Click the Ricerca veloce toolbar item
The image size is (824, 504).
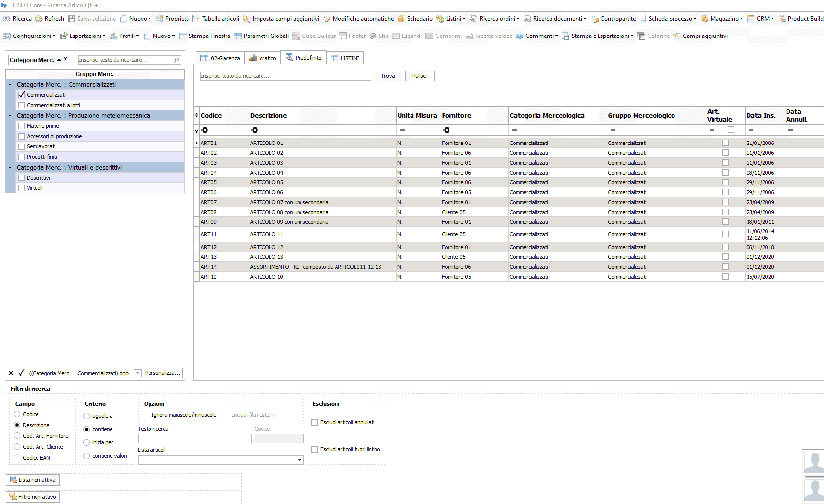pos(488,36)
